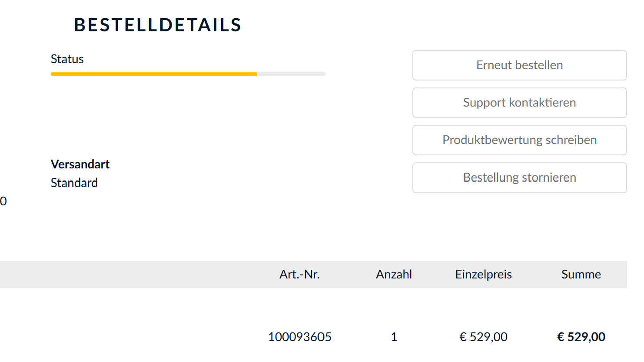Click the Anzahl column header
Screen dimensions: 644x362
394,275
